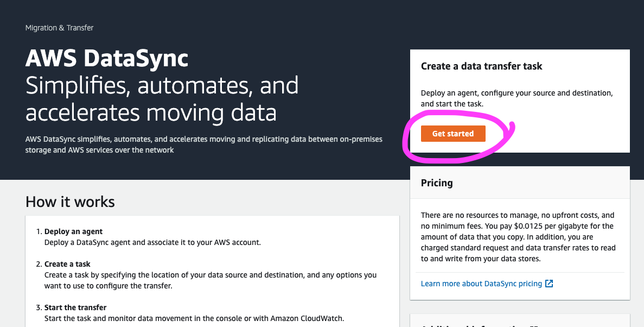This screenshot has width=644, height=327.
Task: Click the How it works heading
Action: coord(70,202)
